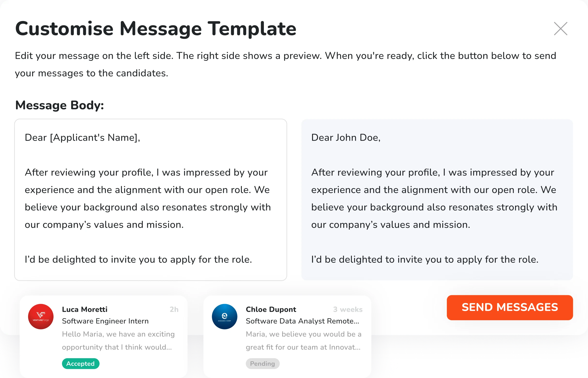This screenshot has height=378, width=588.
Task: Click the SEND MESSAGES button
Action: tap(510, 308)
